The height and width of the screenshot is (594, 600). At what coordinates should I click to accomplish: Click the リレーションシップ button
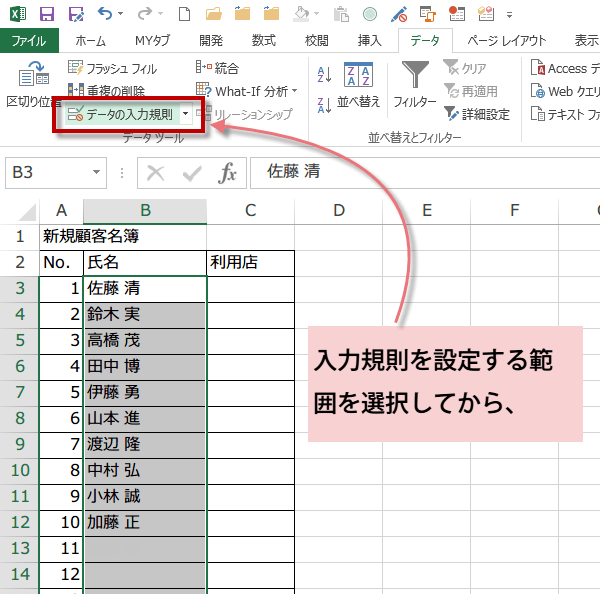pos(244,114)
